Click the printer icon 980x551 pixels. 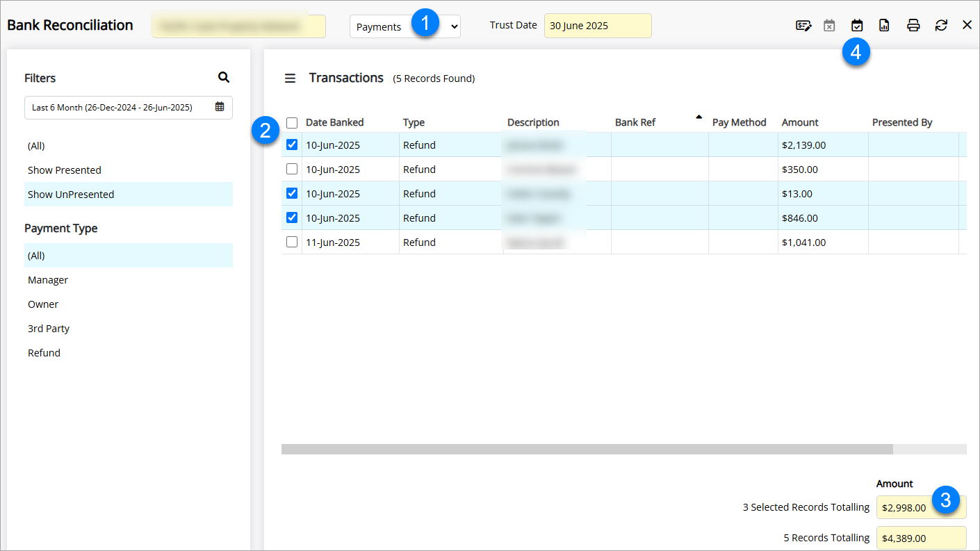click(913, 26)
